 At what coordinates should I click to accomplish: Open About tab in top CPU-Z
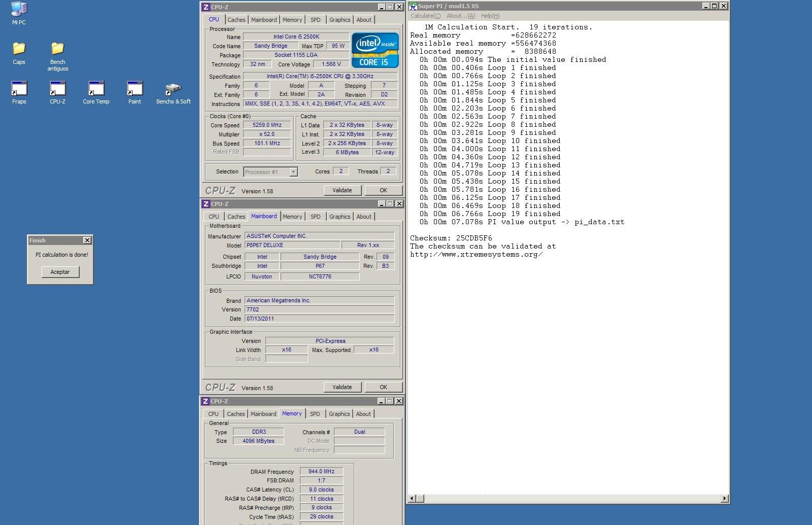tap(364, 20)
